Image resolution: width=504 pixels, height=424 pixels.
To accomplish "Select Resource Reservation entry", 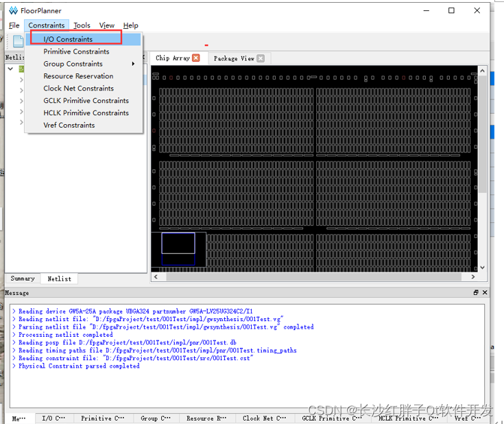I will coord(83,76).
